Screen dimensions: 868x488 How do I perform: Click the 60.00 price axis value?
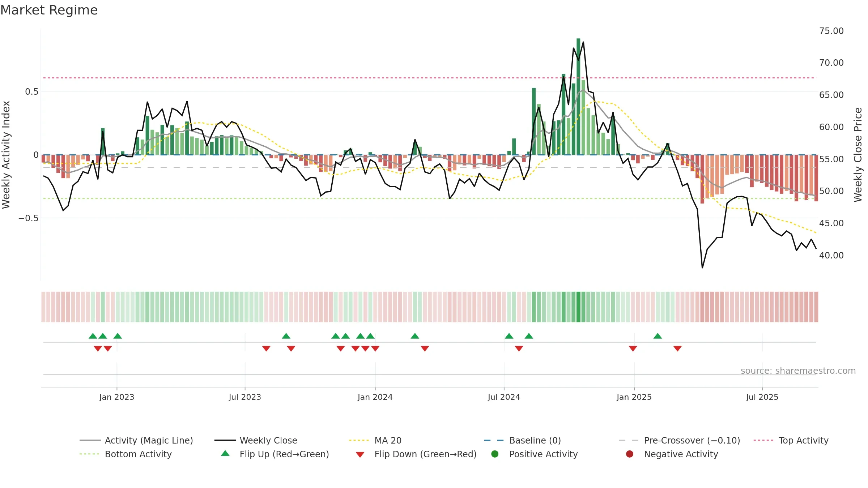pos(831,127)
